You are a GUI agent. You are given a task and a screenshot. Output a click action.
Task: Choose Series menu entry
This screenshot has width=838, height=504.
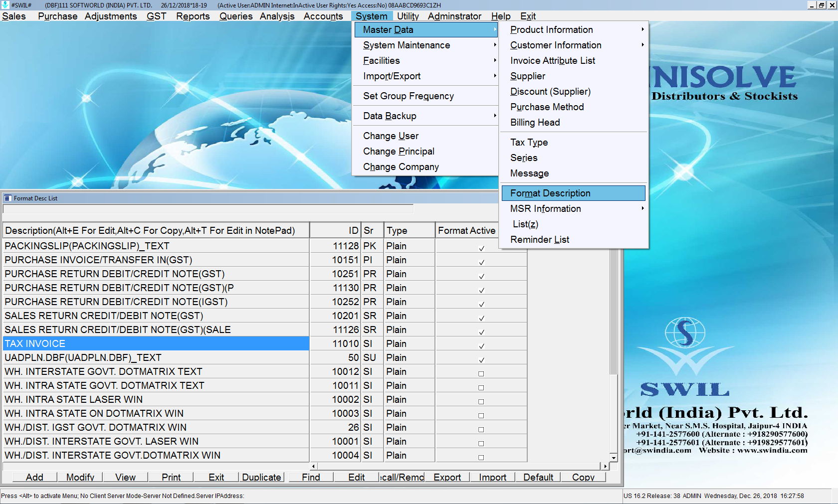click(x=574, y=158)
